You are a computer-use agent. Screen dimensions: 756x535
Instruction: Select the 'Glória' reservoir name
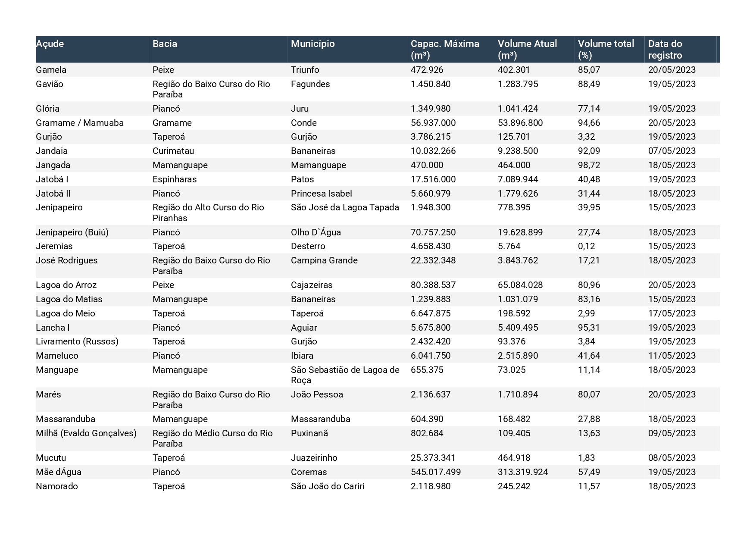[x=47, y=109]
